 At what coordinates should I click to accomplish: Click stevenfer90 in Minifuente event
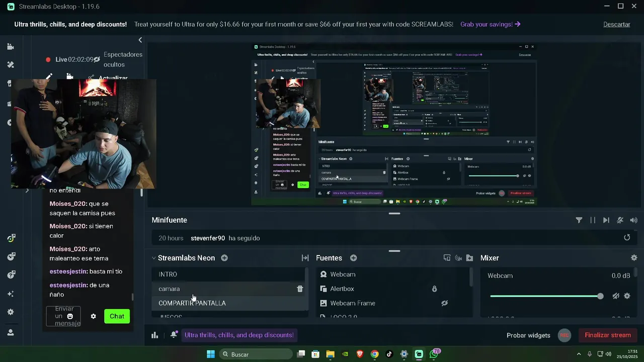(x=208, y=238)
